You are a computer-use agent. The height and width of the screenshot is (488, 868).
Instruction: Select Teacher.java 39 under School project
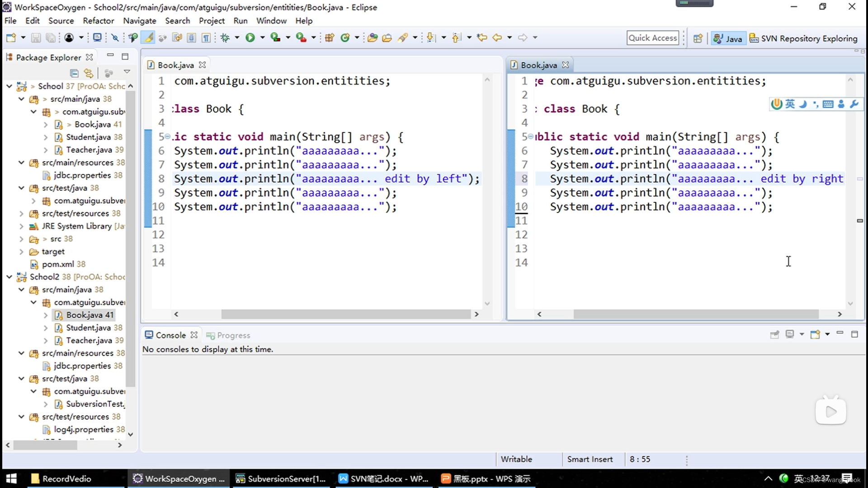point(89,150)
